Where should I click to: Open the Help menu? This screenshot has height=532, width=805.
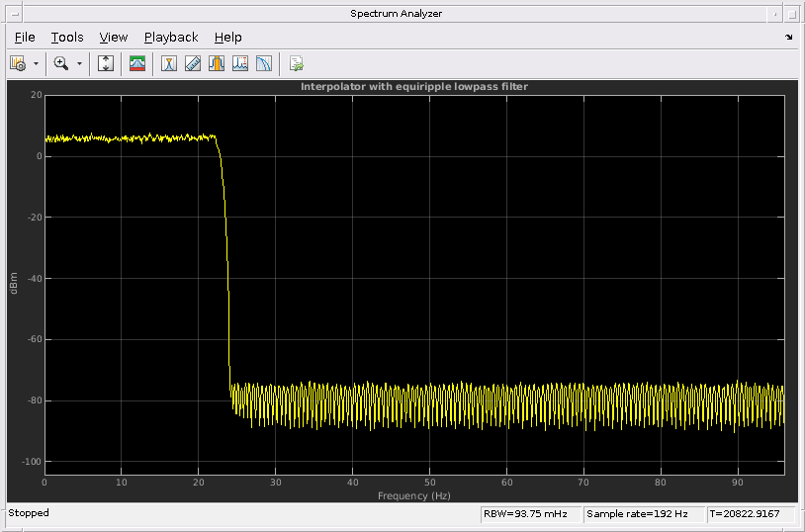click(x=227, y=38)
